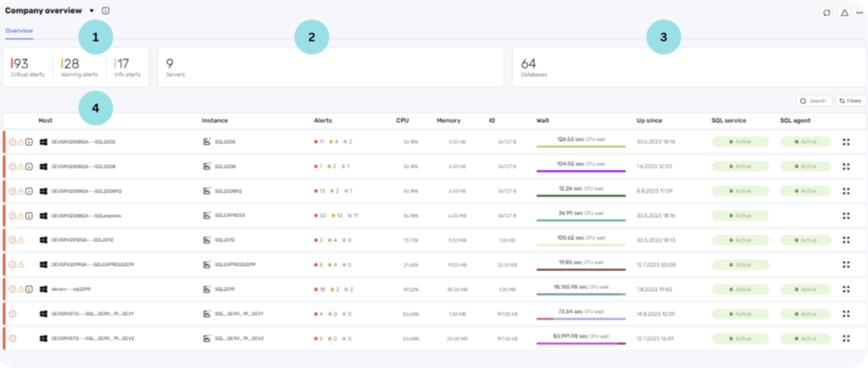Open host DEVSRV2008QA---SQL2008R2

(x=87, y=191)
